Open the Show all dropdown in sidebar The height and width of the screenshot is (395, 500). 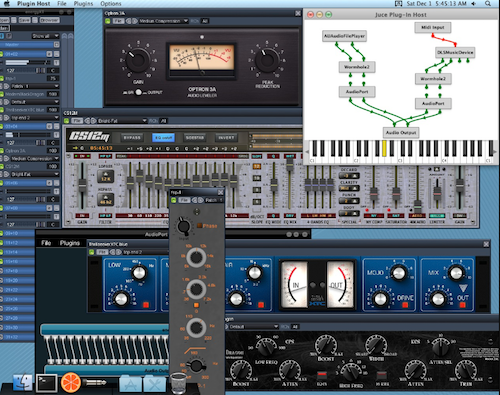pyautogui.click(x=45, y=36)
